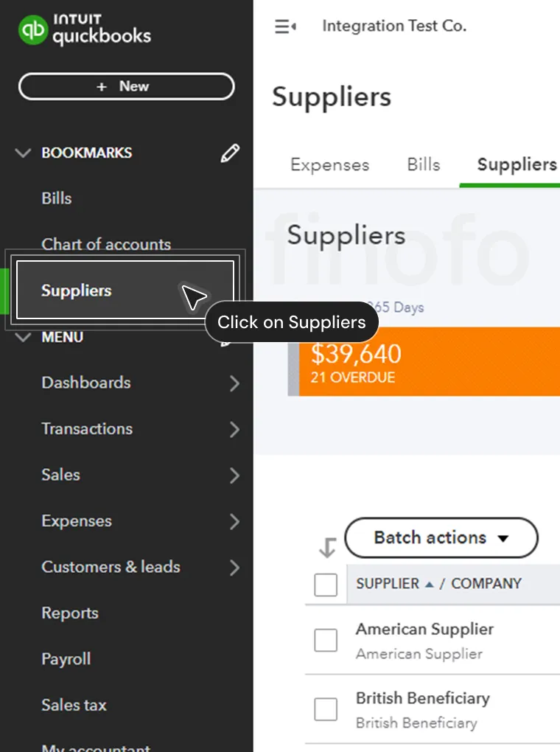Collapse the BOOKMARKS section
Screen dimensions: 560x752
[x=23, y=153]
